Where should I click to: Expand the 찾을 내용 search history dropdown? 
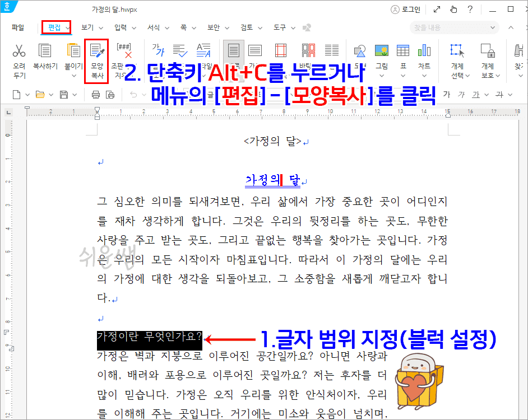pyautogui.click(x=492, y=27)
